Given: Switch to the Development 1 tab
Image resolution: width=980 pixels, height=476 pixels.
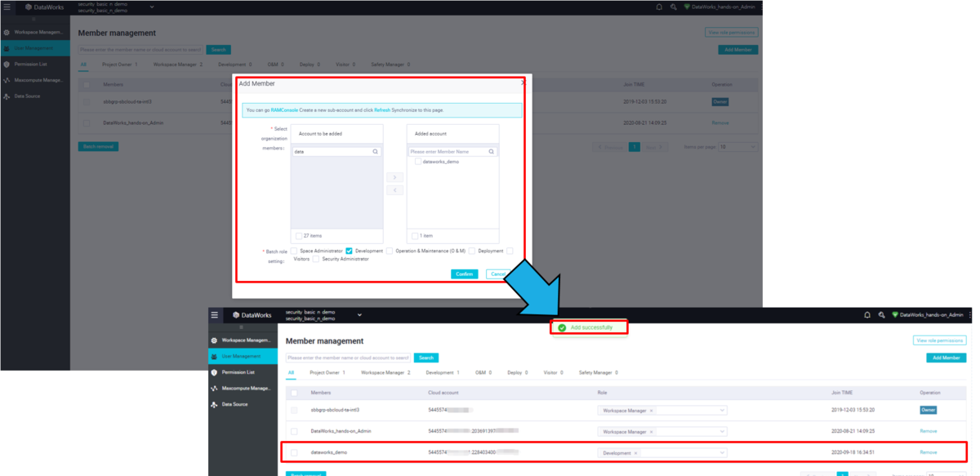Looking at the screenshot, I should tap(443, 372).
